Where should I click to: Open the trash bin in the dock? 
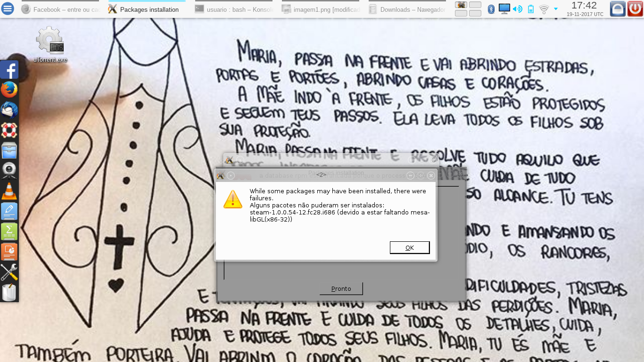[x=9, y=292]
